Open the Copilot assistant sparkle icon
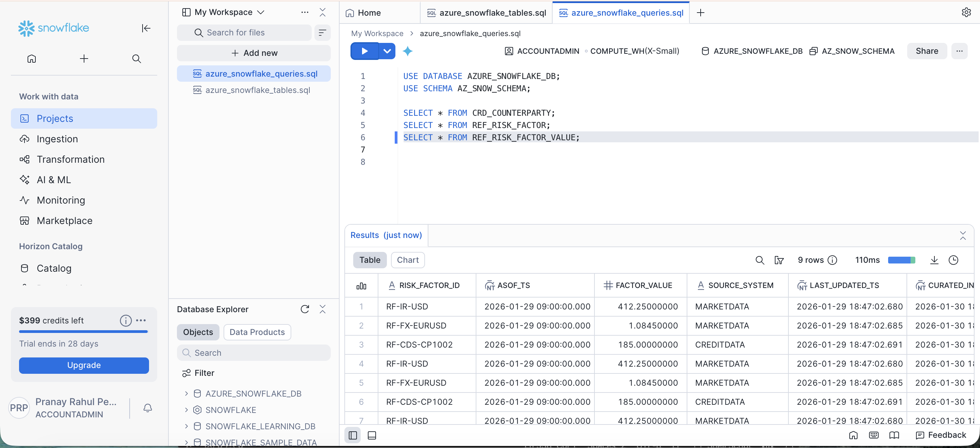The width and height of the screenshot is (980, 448). coord(408,51)
